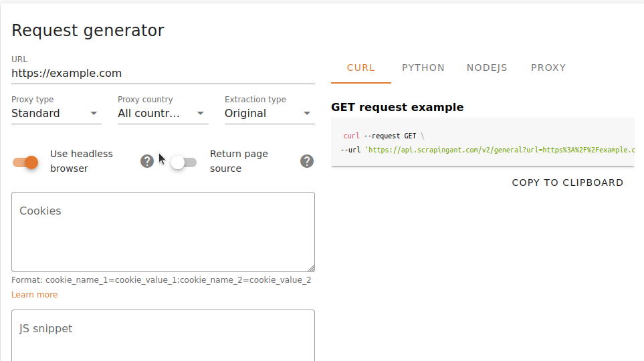Enable the Return page source switch

(x=183, y=162)
